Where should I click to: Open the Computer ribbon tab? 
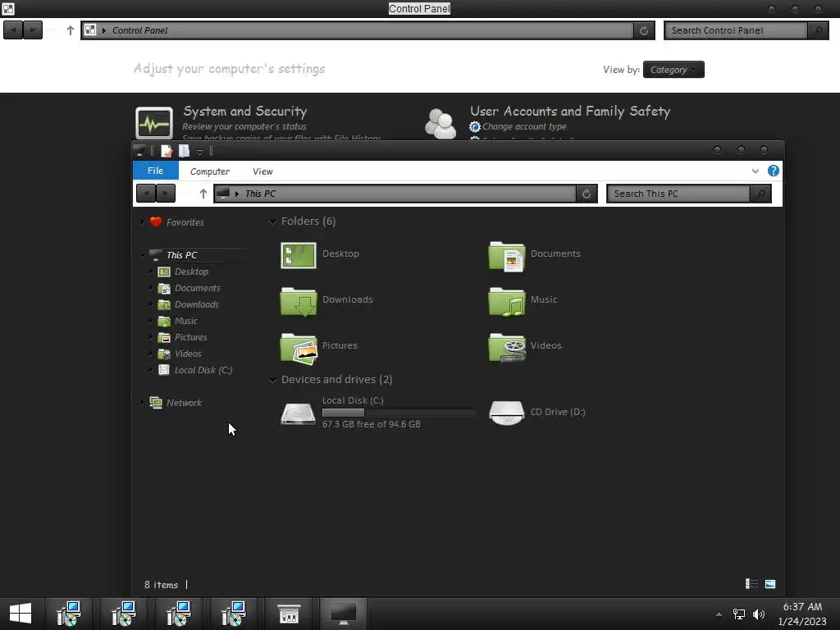click(210, 171)
